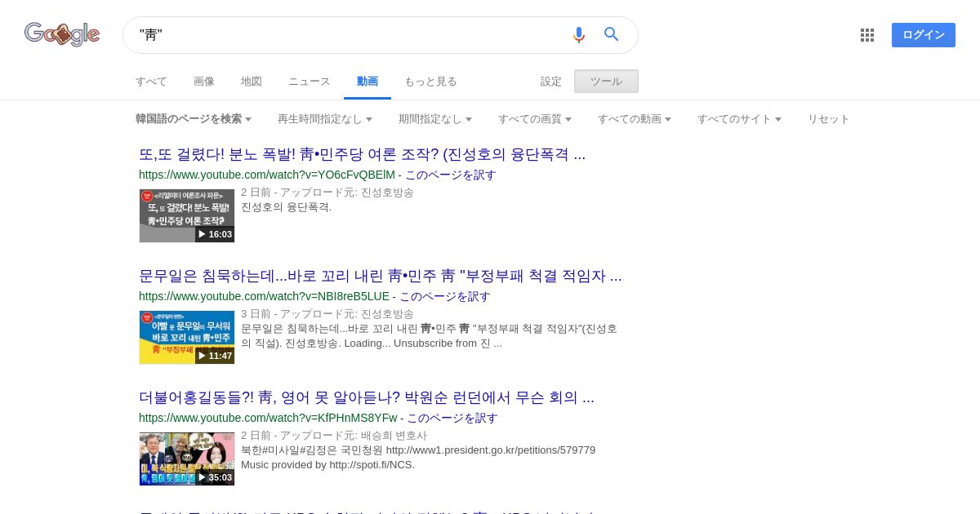Expand 韓国語のページを検索 dropdown
Viewport: 980px width, 514px height.
(x=194, y=119)
